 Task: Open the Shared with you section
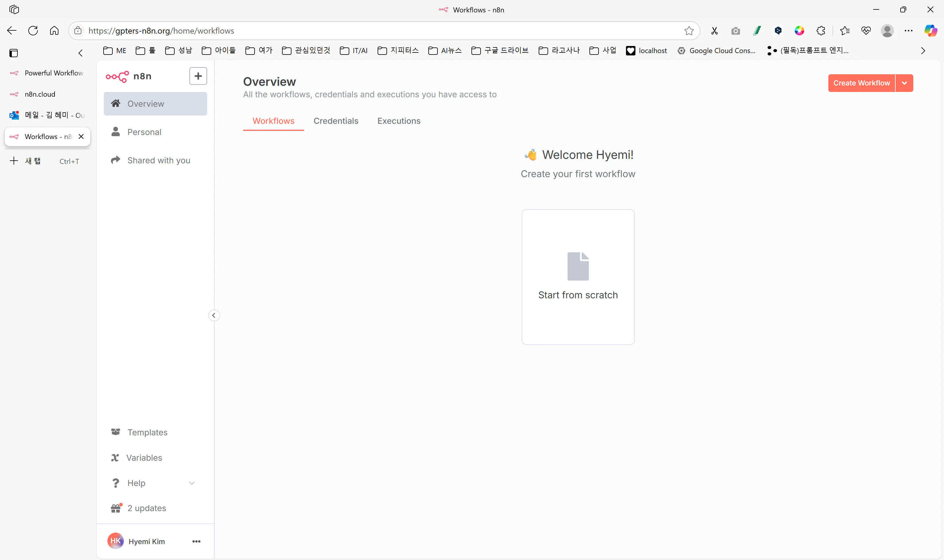pyautogui.click(x=158, y=160)
